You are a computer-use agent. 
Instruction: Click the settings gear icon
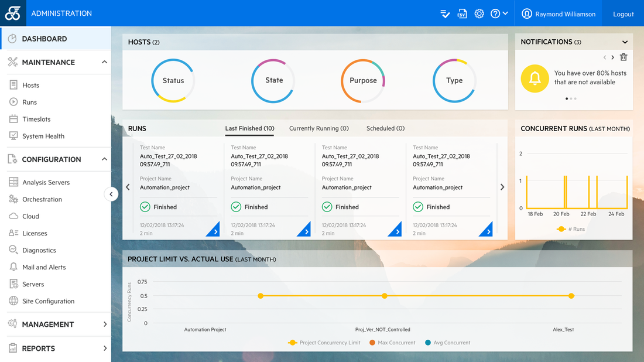[479, 13]
